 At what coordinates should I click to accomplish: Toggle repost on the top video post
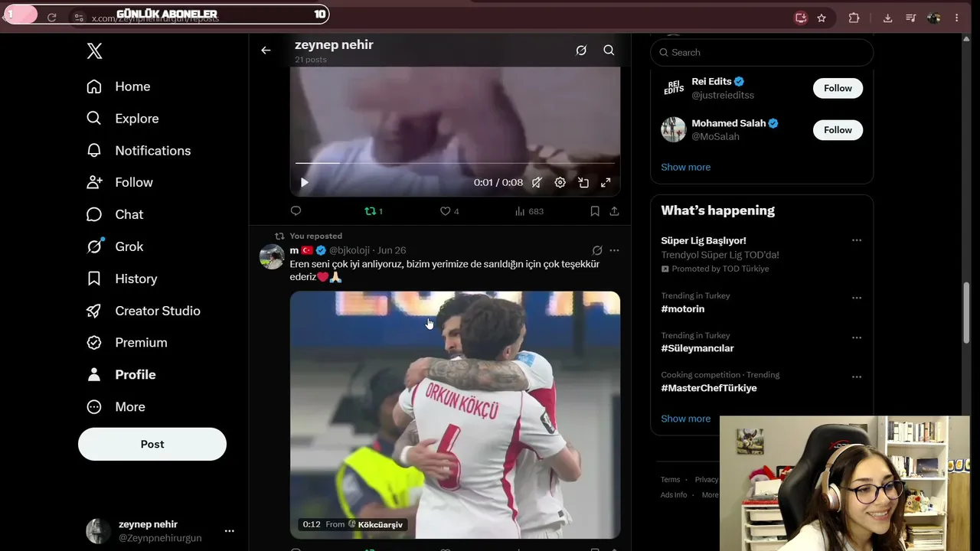point(374,211)
